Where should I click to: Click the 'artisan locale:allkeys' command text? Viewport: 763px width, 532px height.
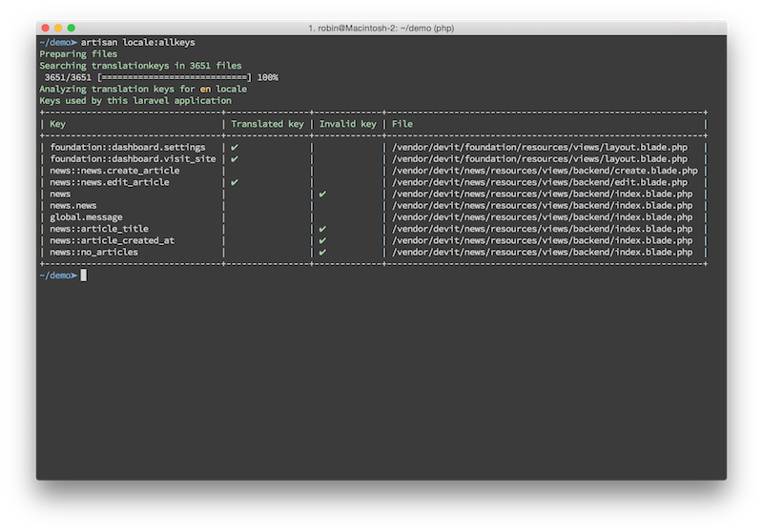137,42
